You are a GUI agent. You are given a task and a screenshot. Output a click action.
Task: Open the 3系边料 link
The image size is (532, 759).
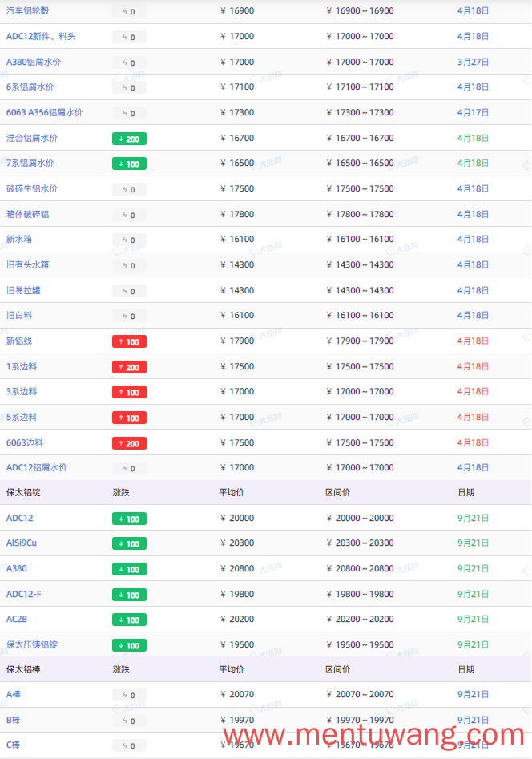coord(22,391)
